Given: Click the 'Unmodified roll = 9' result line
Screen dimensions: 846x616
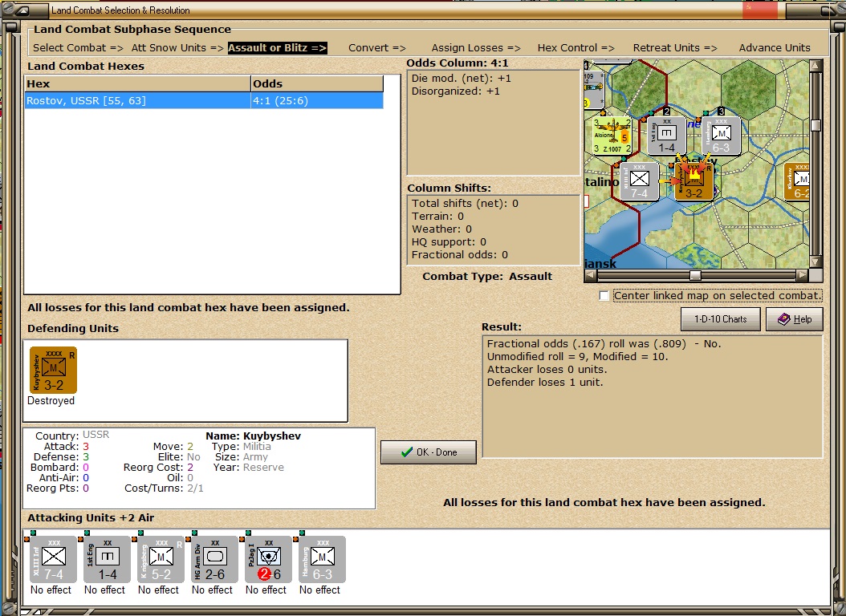Looking at the screenshot, I should [577, 356].
